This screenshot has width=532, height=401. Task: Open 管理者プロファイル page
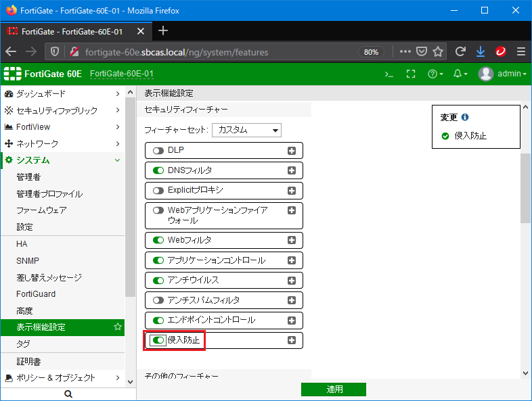[49, 194]
